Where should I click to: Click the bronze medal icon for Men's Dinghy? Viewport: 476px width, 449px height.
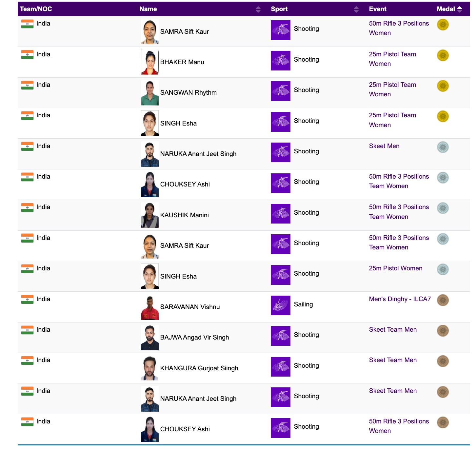(x=443, y=300)
